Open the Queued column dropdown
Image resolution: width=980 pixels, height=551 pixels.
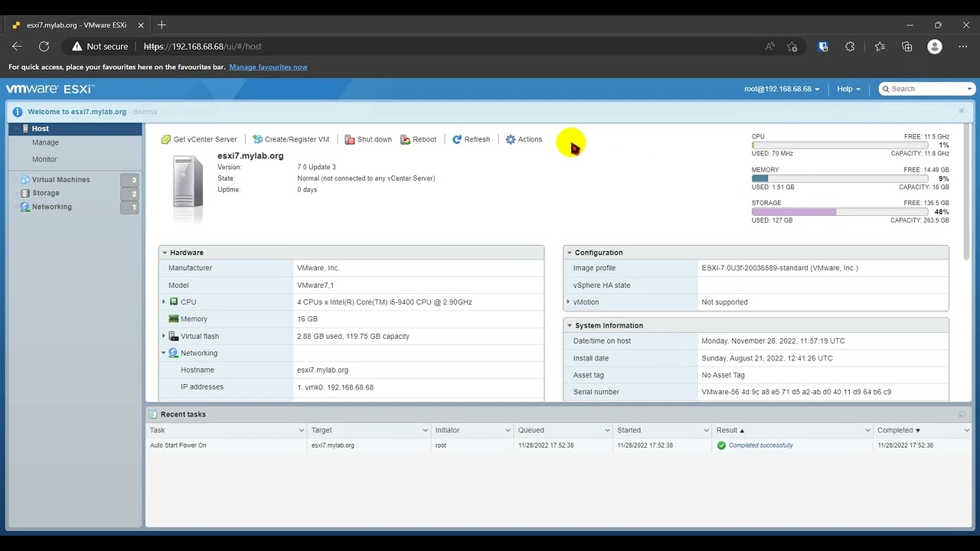point(608,430)
